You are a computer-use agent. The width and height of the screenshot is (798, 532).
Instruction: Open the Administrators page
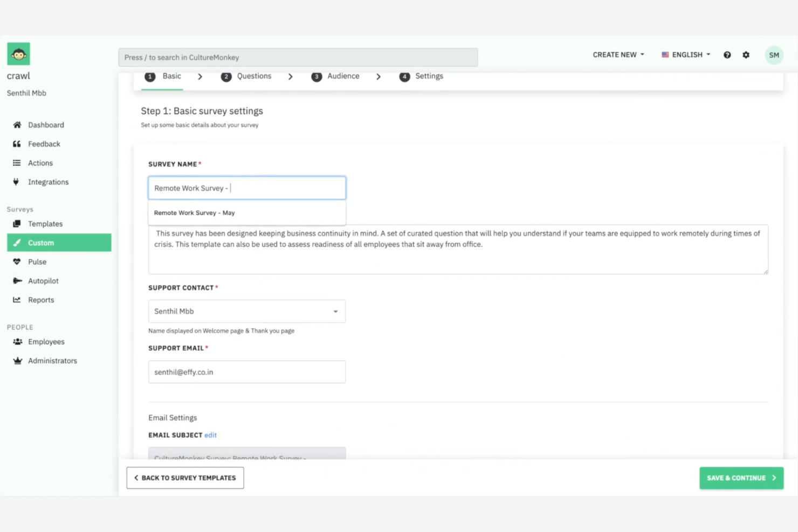coord(52,361)
